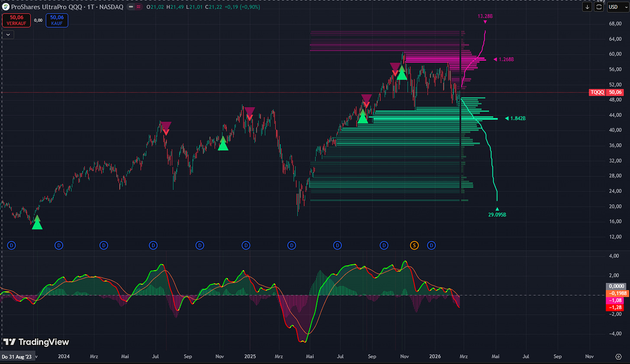Viewport: 630px width, 364px height.
Task: Click the Do 31 Aug '23 date label
Action: 16,357
